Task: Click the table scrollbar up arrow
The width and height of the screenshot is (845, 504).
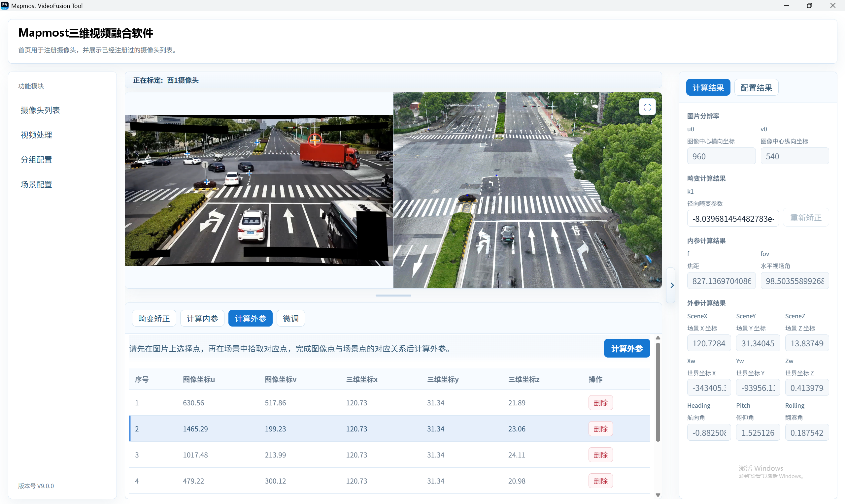Action: (x=658, y=337)
